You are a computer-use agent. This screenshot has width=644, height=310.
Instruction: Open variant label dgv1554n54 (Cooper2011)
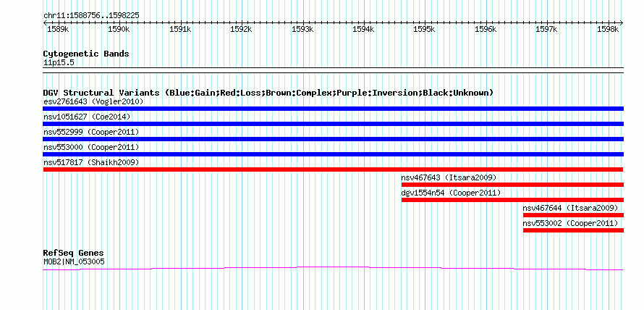point(451,193)
